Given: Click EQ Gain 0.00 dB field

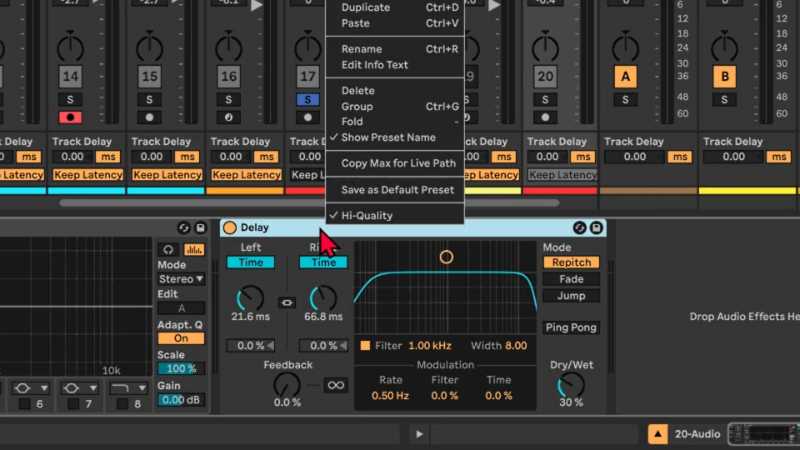Looking at the screenshot, I should [x=181, y=400].
